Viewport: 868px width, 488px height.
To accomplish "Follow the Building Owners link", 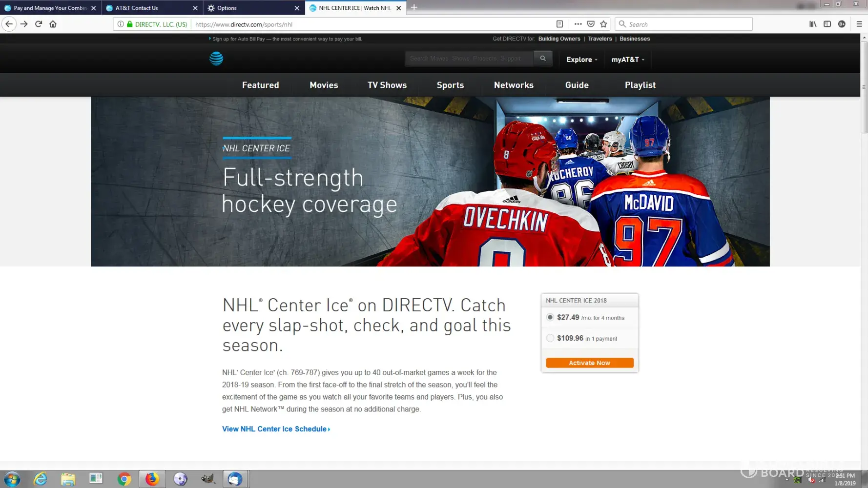I will tap(559, 39).
